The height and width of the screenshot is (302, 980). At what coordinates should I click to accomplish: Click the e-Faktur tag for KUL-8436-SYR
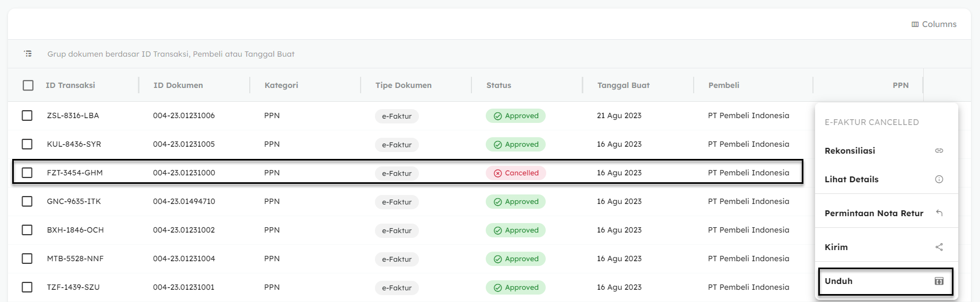coord(397,145)
